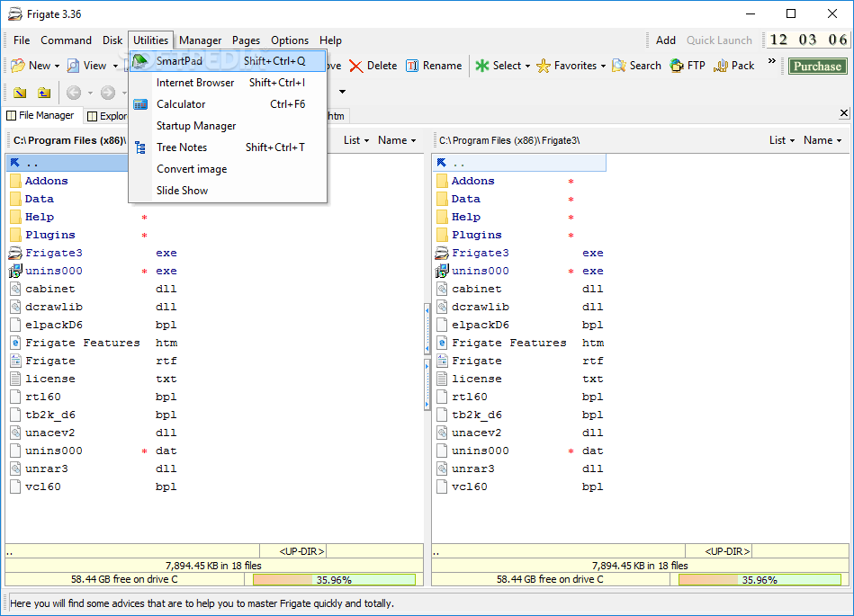The width and height of the screenshot is (854, 616).
Task: Click the Back navigation arrow icon
Action: tap(74, 93)
